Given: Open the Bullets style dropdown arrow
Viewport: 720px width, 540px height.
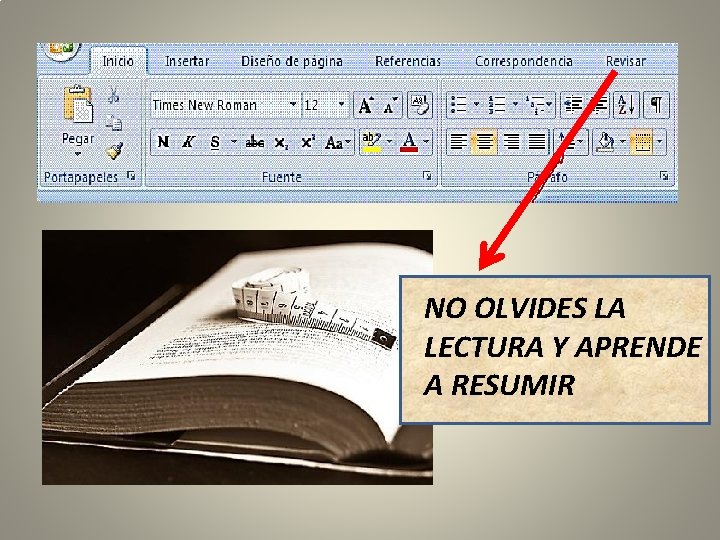Looking at the screenshot, I should [476, 105].
